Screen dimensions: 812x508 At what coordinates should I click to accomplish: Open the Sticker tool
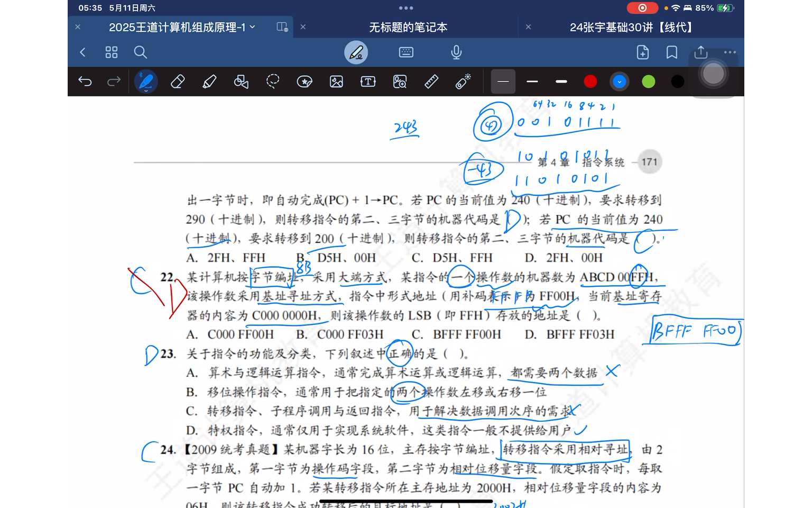tap(304, 81)
